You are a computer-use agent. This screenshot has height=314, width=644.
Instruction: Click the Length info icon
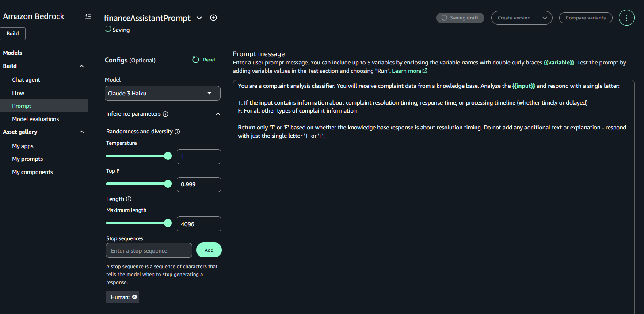click(129, 199)
